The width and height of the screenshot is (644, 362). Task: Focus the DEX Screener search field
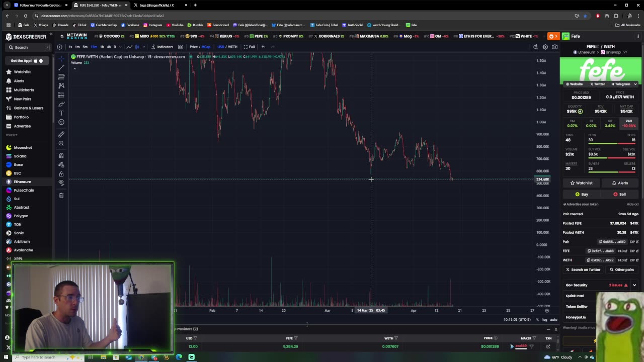28,47
